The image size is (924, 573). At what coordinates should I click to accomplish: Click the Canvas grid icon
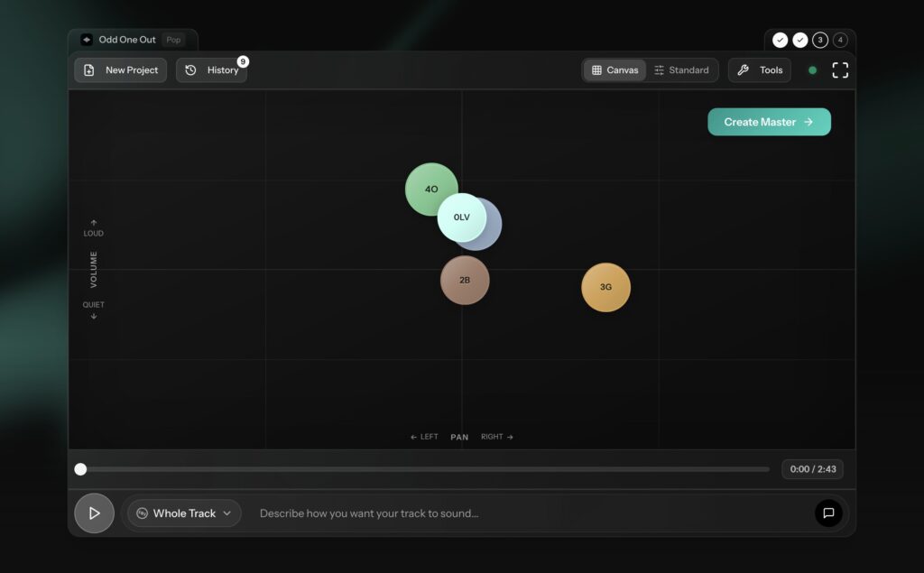pos(598,69)
